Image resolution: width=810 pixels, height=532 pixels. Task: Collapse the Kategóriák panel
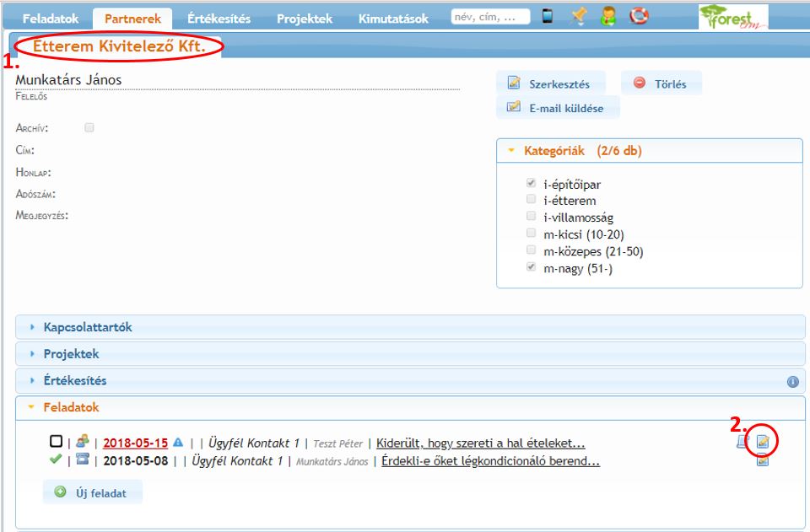tap(582, 152)
